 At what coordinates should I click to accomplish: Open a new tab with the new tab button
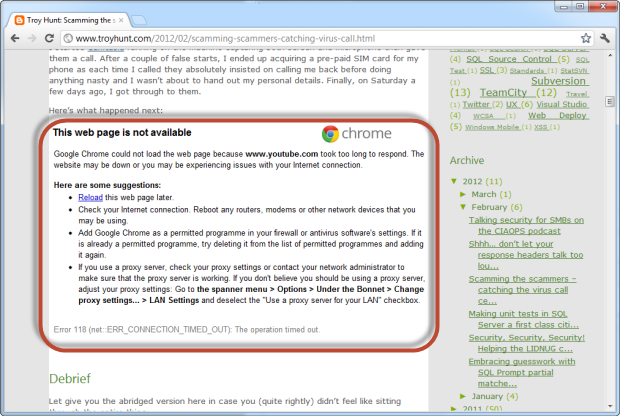tap(138, 20)
